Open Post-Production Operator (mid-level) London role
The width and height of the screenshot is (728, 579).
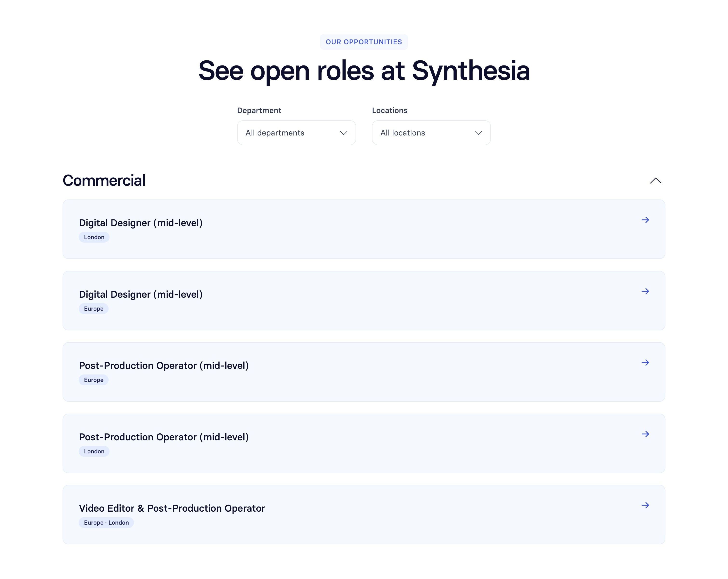(x=364, y=443)
